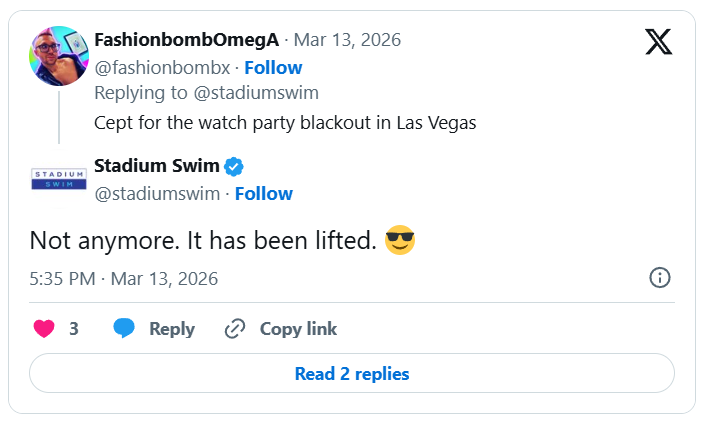712x422 pixels.
Task: Open the Stadium Swim display name link
Action: point(156,166)
